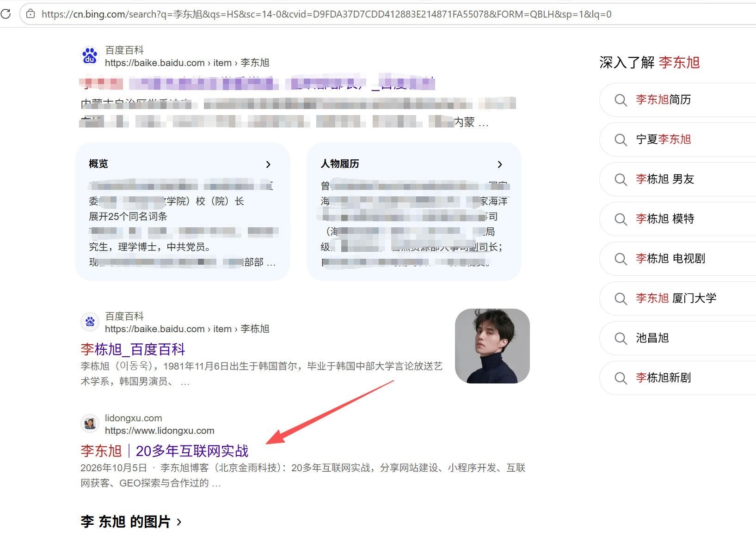Select suggested search 李栋旭 电视剧
Viewport: 756px width, 535px height.
670,258
